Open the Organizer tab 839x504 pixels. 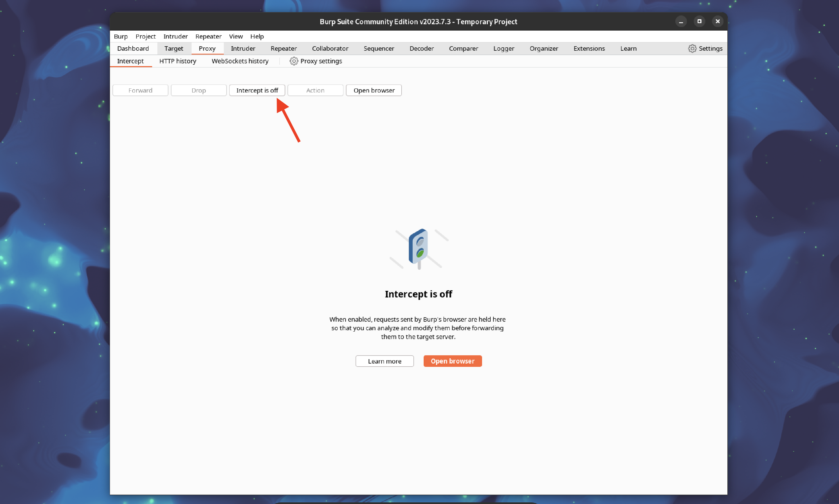coord(544,48)
